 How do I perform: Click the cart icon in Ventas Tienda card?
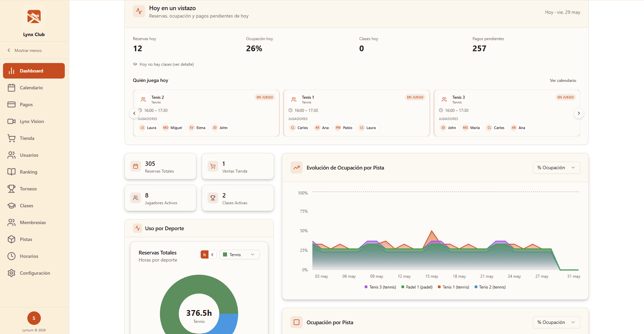tap(213, 166)
